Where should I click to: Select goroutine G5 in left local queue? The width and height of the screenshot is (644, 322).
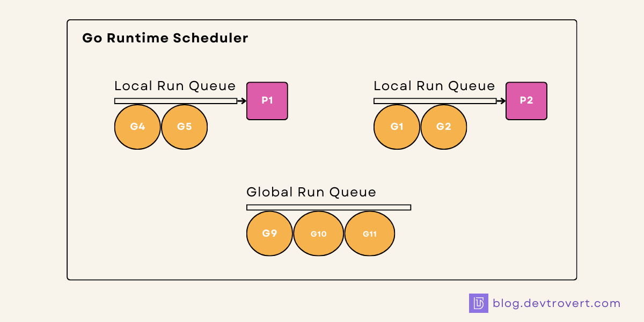point(185,127)
